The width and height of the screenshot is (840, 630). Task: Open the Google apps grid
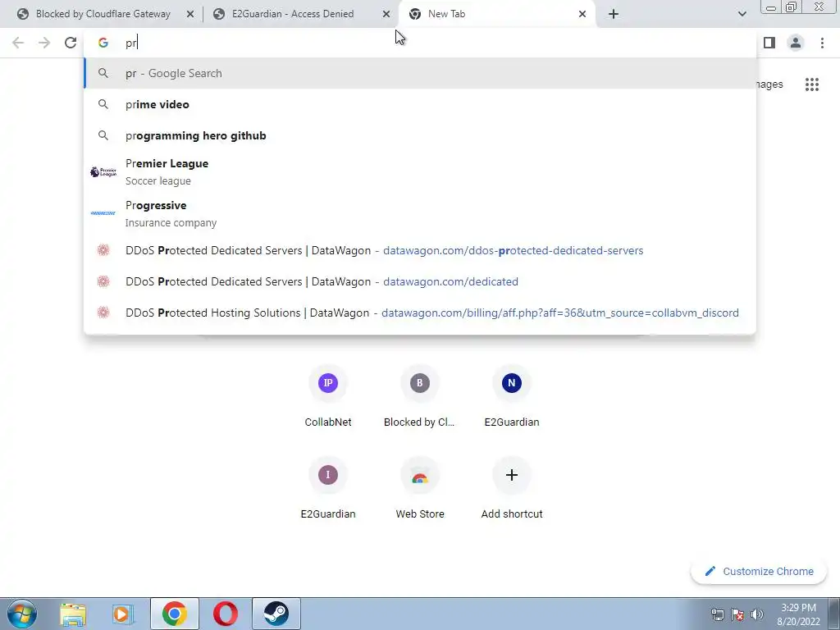click(x=811, y=84)
